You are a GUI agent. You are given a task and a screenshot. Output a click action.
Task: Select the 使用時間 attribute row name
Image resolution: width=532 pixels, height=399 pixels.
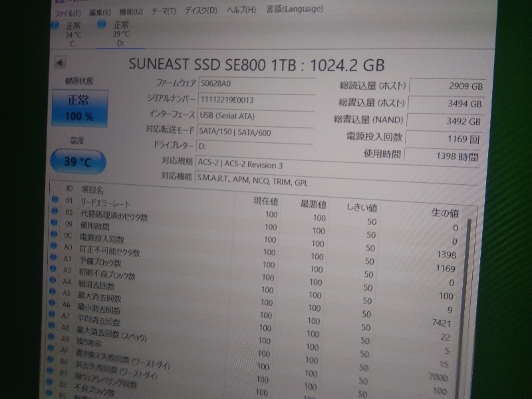(94, 226)
